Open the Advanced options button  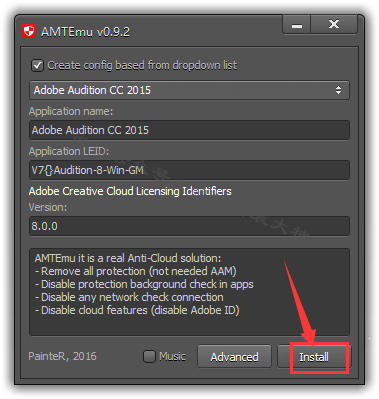[x=234, y=357]
